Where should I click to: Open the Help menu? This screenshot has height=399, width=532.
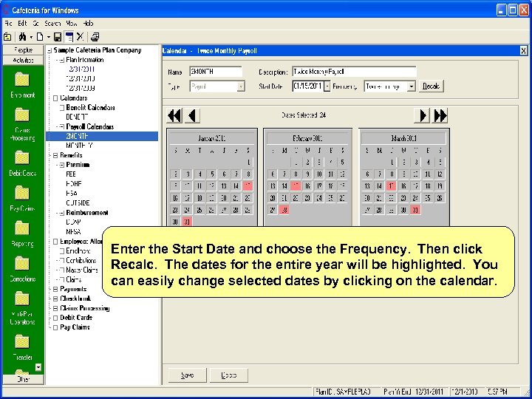88,24
